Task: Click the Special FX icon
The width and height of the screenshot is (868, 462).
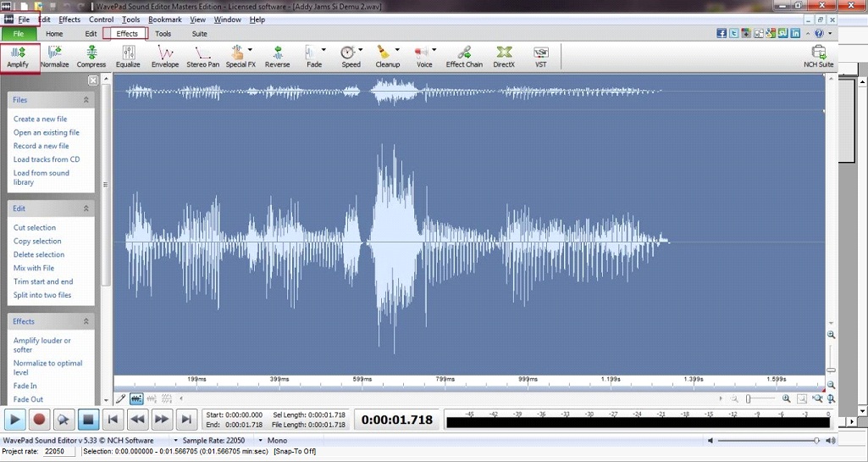Action: (x=237, y=53)
